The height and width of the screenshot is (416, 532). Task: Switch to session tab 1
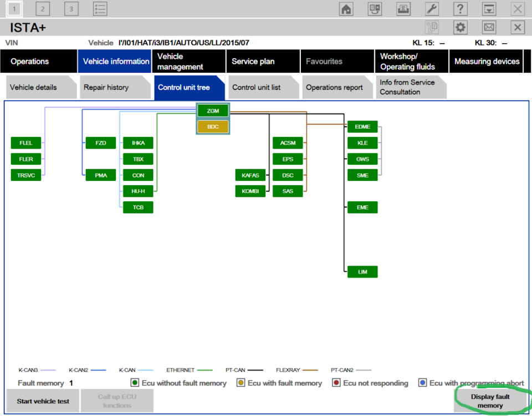click(x=14, y=9)
